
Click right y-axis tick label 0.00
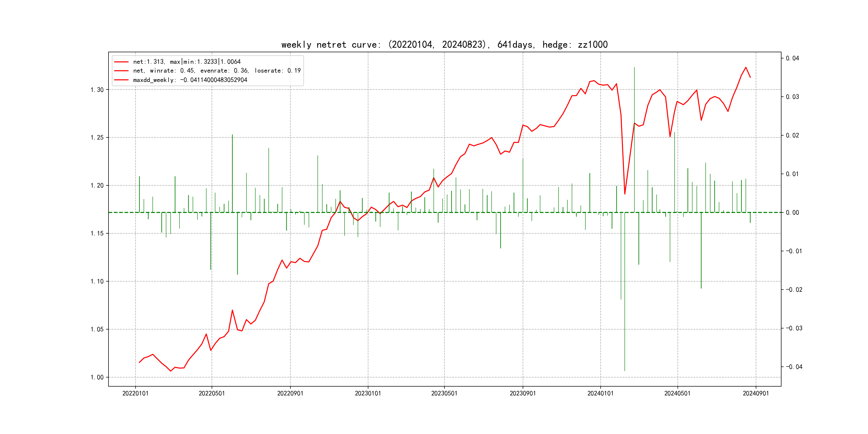pyautogui.click(x=792, y=213)
